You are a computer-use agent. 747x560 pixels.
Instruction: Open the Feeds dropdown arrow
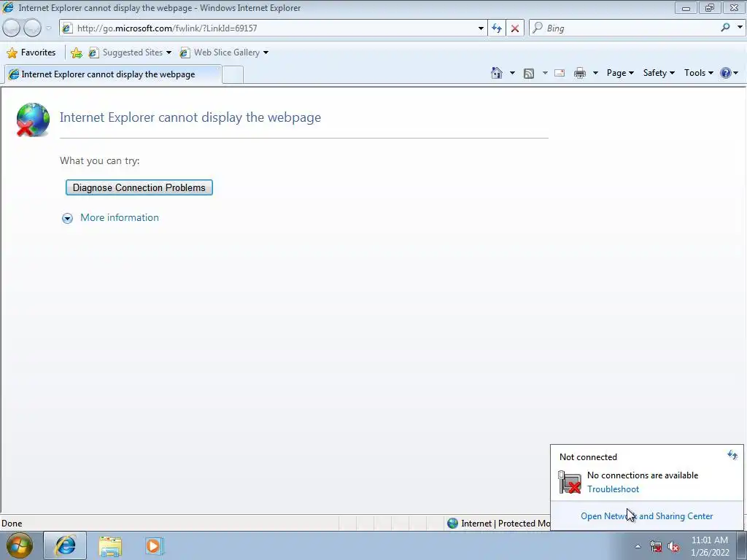545,73
